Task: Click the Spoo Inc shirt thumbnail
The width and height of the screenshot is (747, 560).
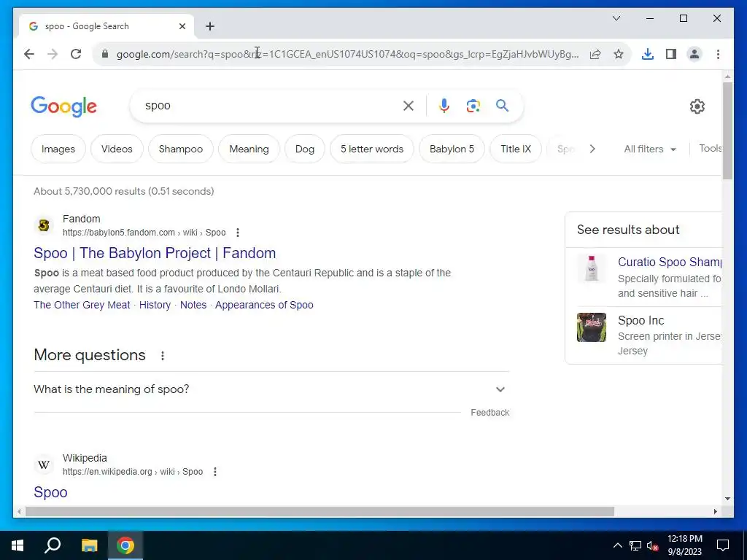Action: coord(591,327)
